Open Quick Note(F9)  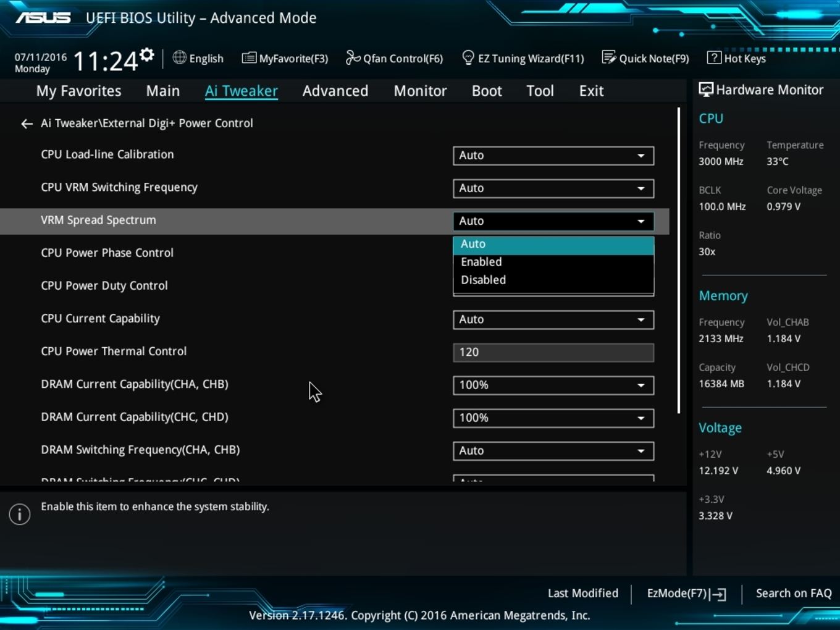click(645, 58)
